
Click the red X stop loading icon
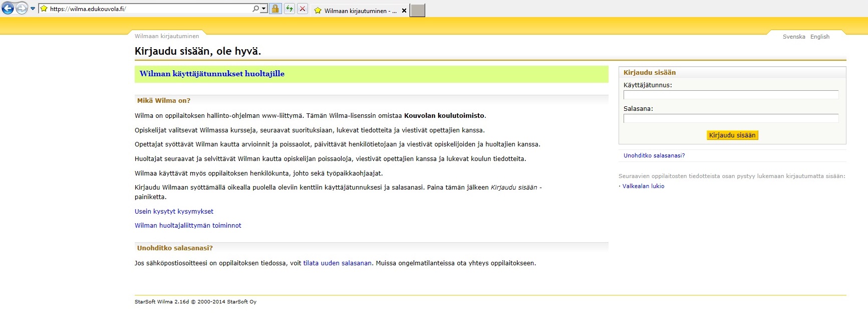coord(302,9)
